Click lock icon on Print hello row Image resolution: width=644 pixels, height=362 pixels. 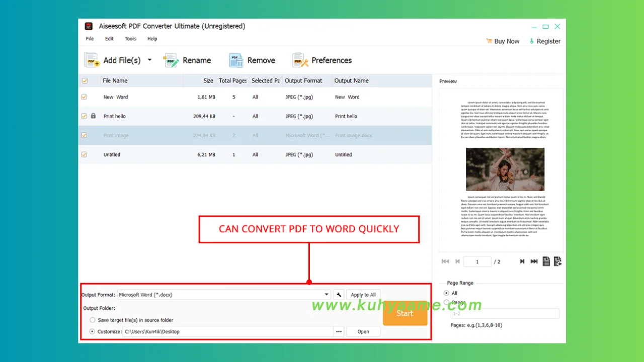[93, 116]
